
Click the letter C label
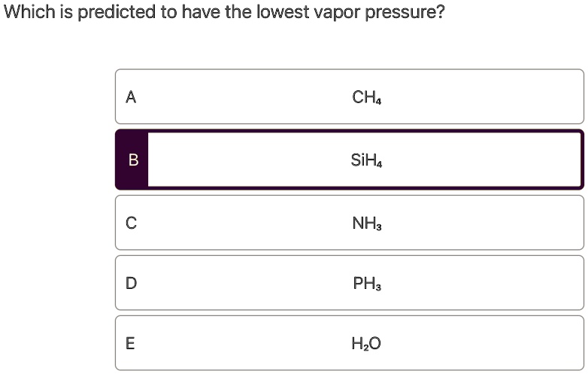pos(132,223)
